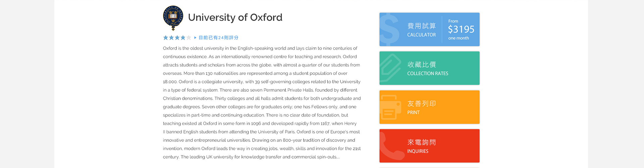The image size is (644, 168).
Task: Rate one star with the first star
Action: coord(166,38)
